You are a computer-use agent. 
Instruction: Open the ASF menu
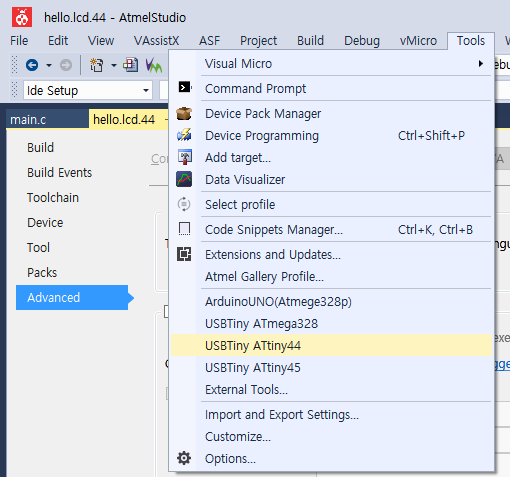point(209,41)
